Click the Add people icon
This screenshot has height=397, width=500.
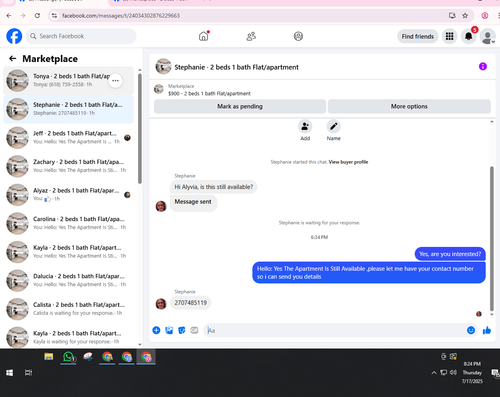[305, 127]
